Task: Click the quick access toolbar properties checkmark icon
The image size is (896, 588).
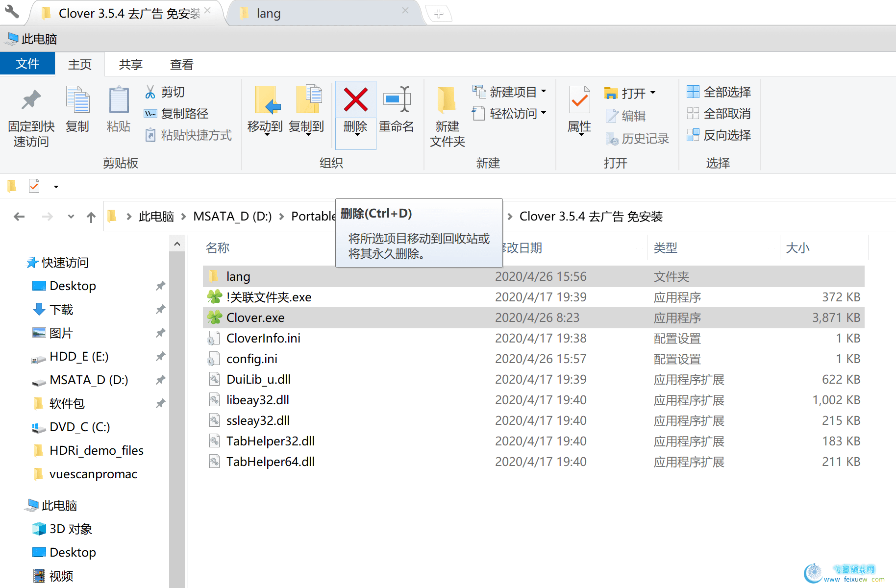Action: (34, 186)
